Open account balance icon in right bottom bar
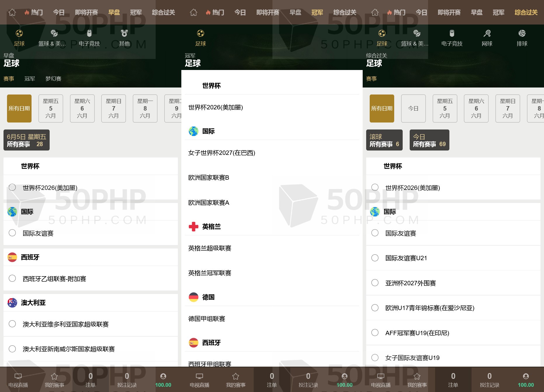544x392 pixels. click(x=526, y=376)
